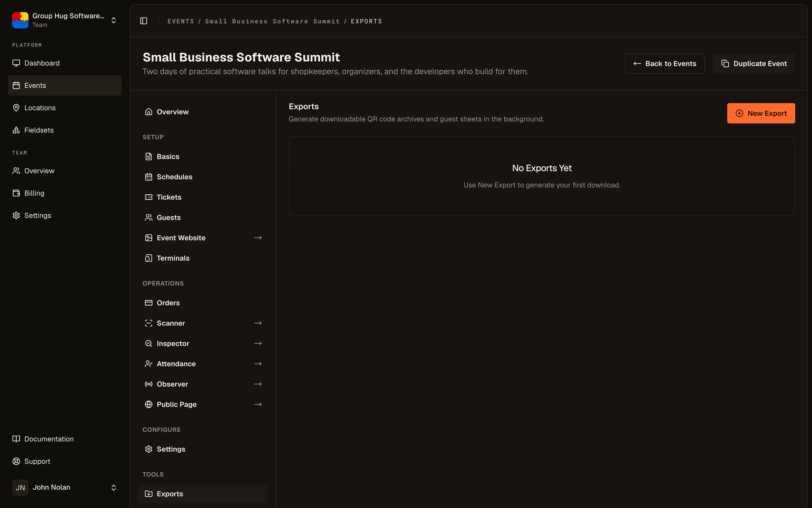Click Terminals label in Setup
The width and height of the screenshot is (812, 508).
[x=173, y=258]
